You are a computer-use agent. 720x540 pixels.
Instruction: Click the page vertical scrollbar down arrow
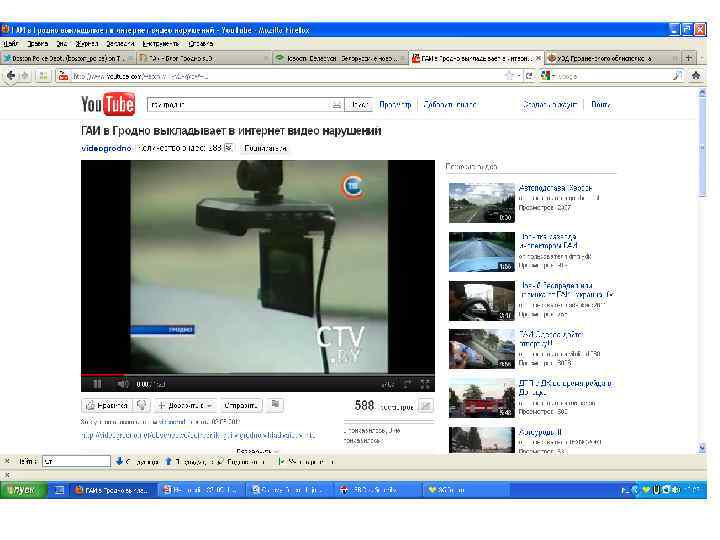coord(702,448)
